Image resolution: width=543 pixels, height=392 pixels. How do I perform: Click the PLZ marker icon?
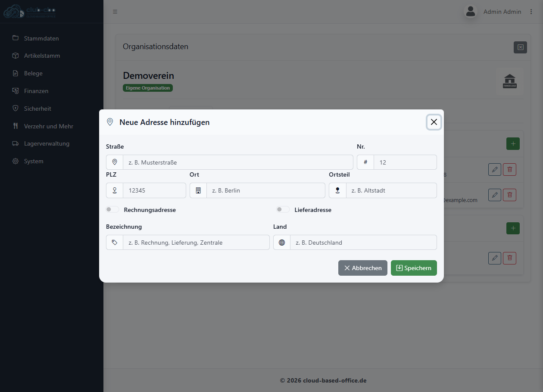pyautogui.click(x=115, y=190)
